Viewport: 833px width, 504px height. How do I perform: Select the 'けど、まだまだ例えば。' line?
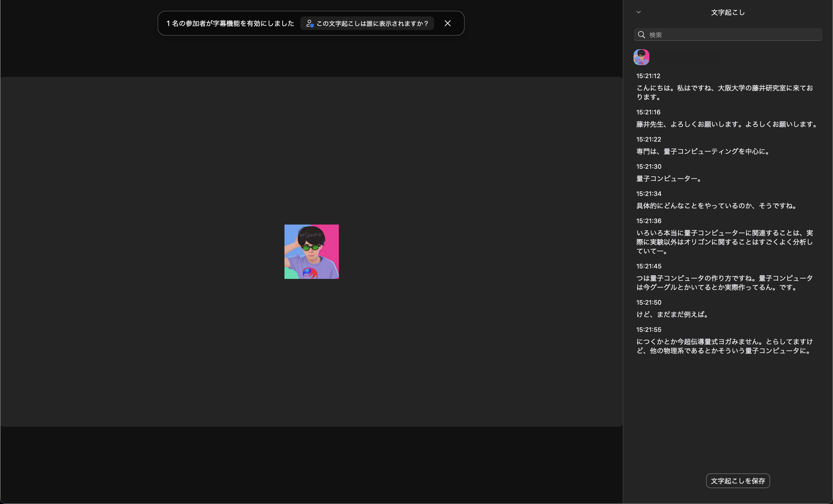tap(673, 315)
